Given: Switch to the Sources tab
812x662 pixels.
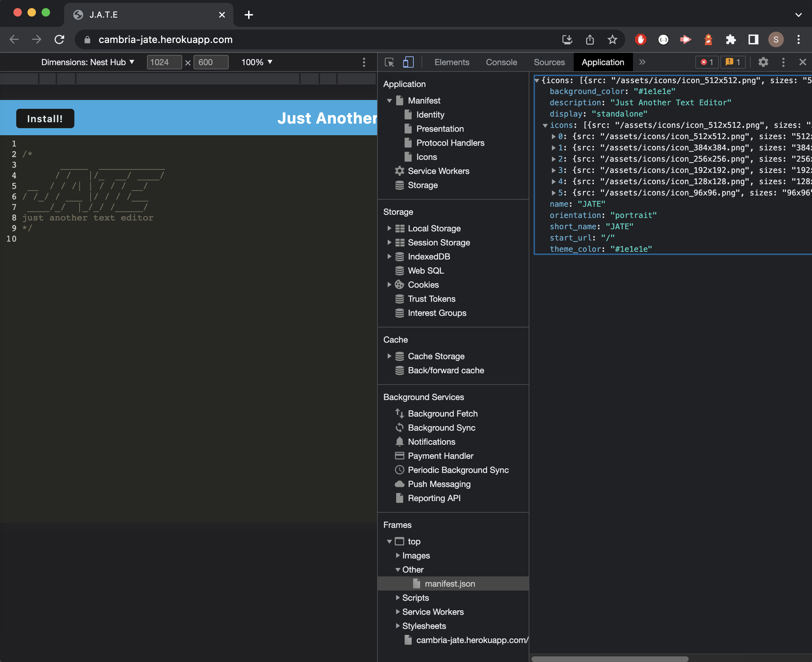Looking at the screenshot, I should [x=549, y=62].
